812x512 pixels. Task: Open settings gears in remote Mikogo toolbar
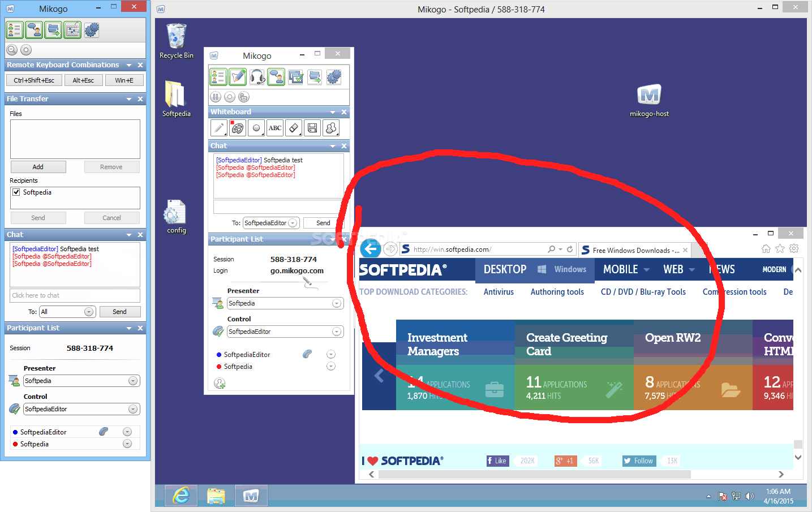point(334,76)
